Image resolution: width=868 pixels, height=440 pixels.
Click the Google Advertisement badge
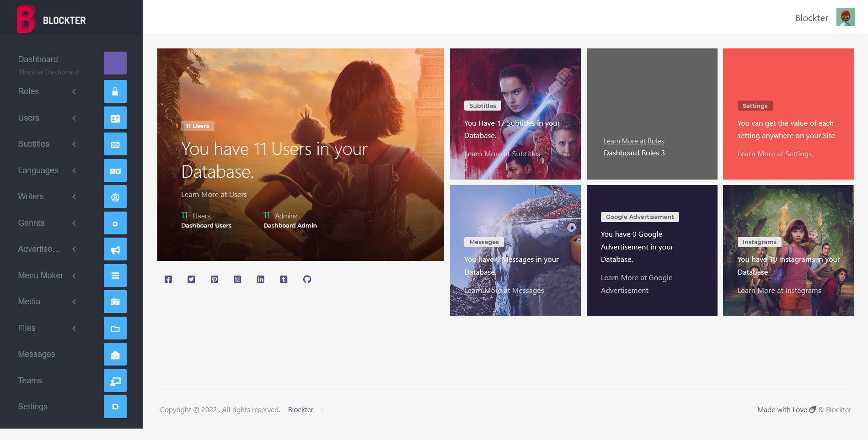coord(640,217)
